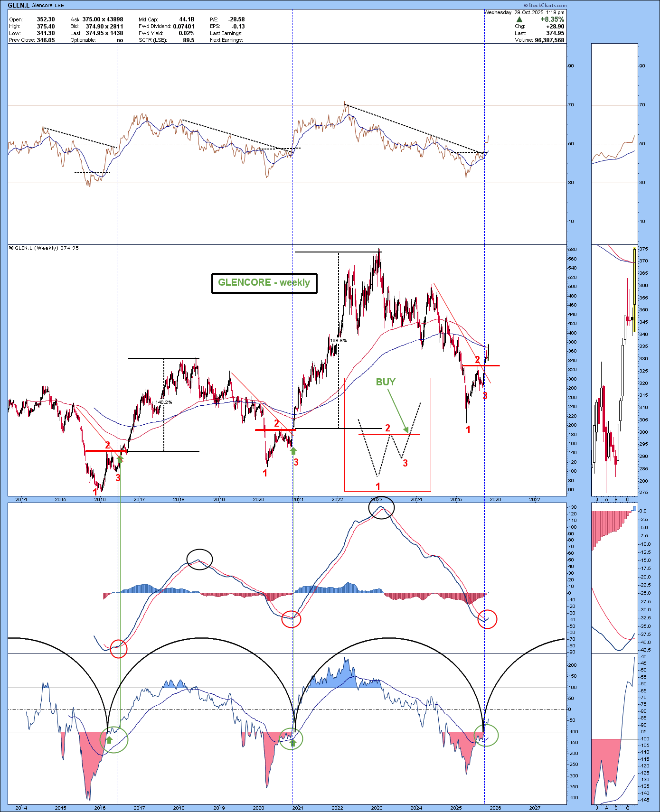The height and width of the screenshot is (812, 660).
Task: Click the yellow highlighted candle in the right panel
Action: coord(634,276)
